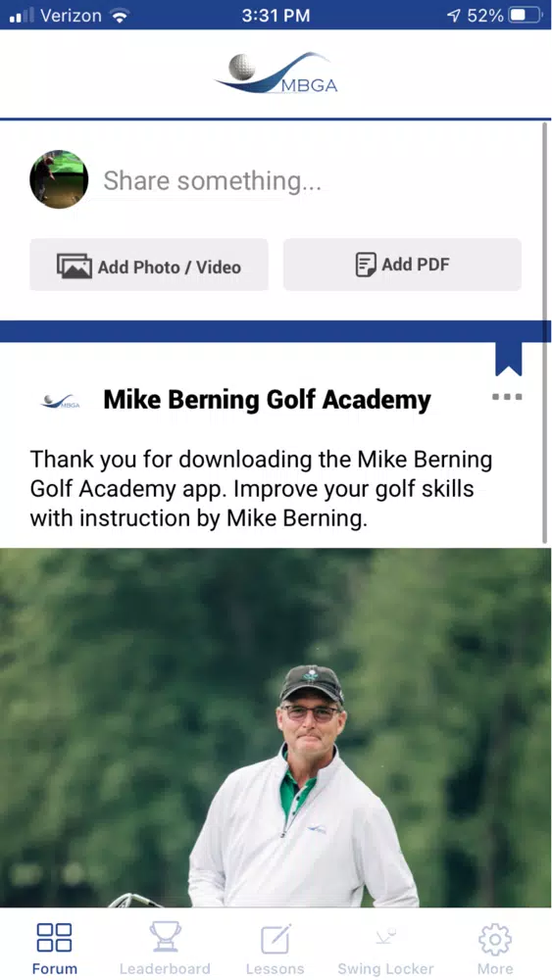This screenshot has height=980, width=552.
Task: Open the Mike Berning post photo
Action: point(276,727)
